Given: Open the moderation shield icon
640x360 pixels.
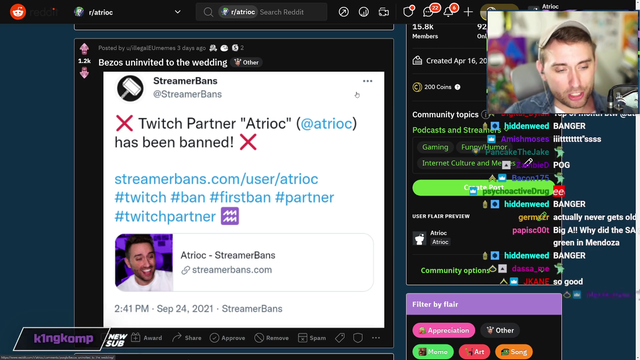Looking at the screenshot, I should (x=408, y=12).
